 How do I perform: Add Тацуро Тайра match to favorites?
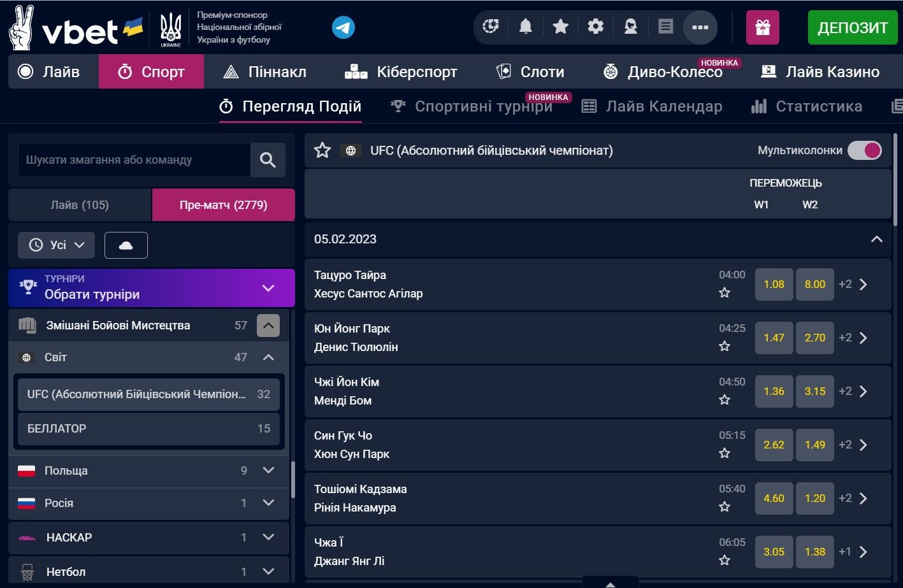point(725,293)
